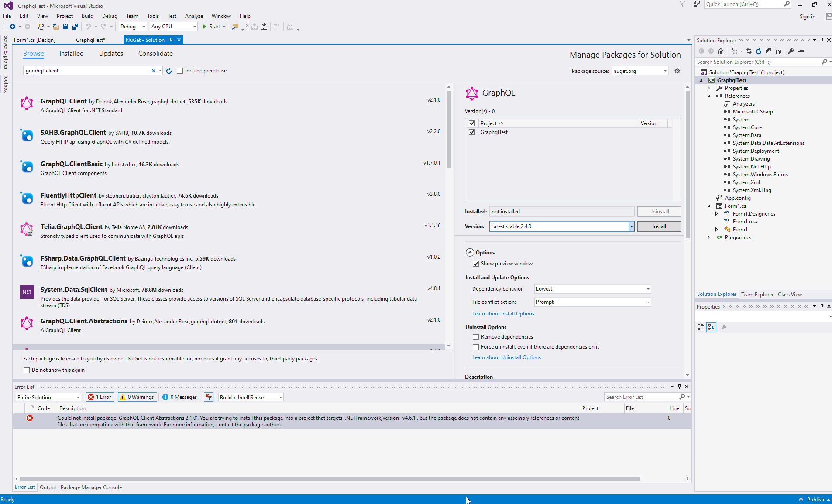Open the Build menu
The image size is (832, 504).
coord(87,16)
